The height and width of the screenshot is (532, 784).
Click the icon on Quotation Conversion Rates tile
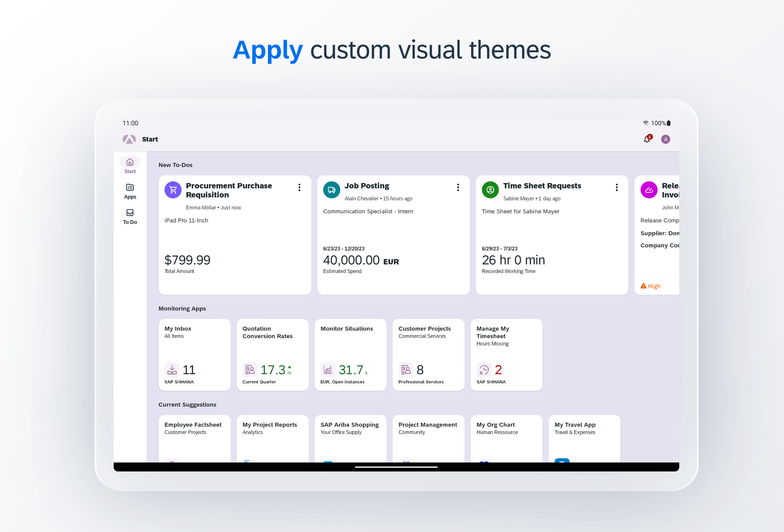coord(250,369)
